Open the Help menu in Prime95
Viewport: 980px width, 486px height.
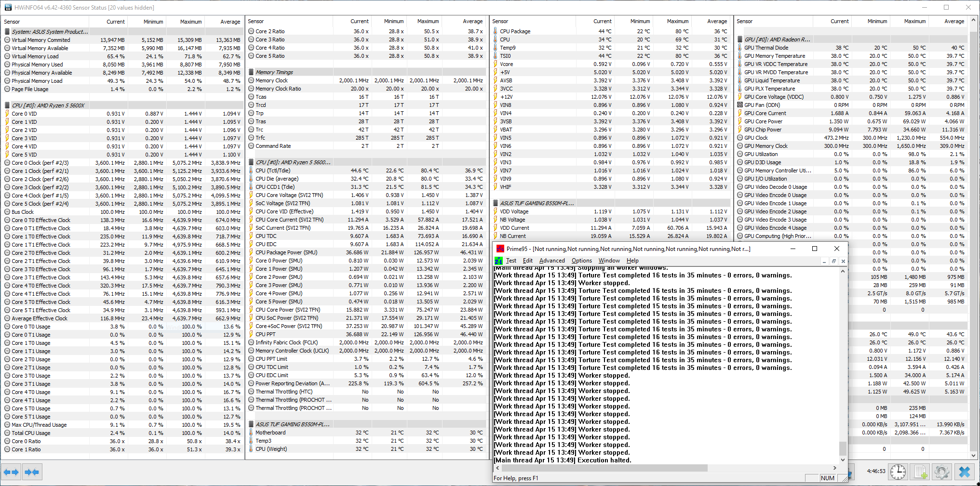point(632,261)
